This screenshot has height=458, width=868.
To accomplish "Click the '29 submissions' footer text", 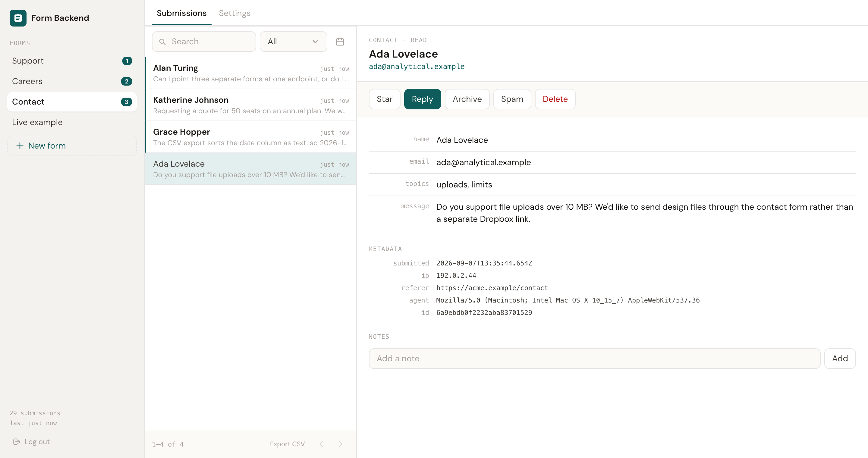I will [x=35, y=413].
